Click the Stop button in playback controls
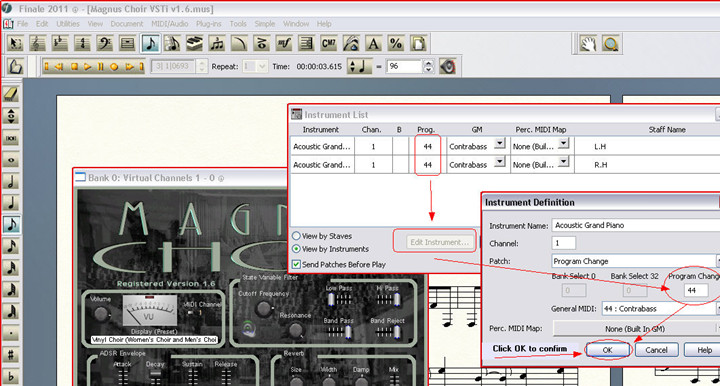The image size is (720, 386). coord(74,67)
